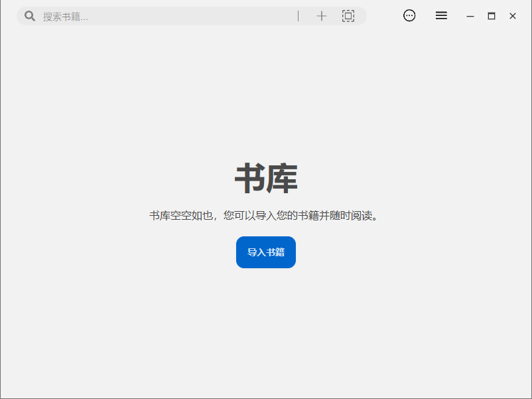Click the empty library heading 书库
Image resolution: width=532 pixels, height=399 pixels.
coord(265,177)
